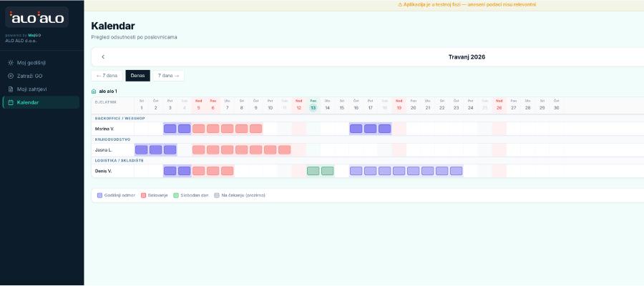Jump back using the ← 7 dana button
644x286 pixels.
click(107, 75)
